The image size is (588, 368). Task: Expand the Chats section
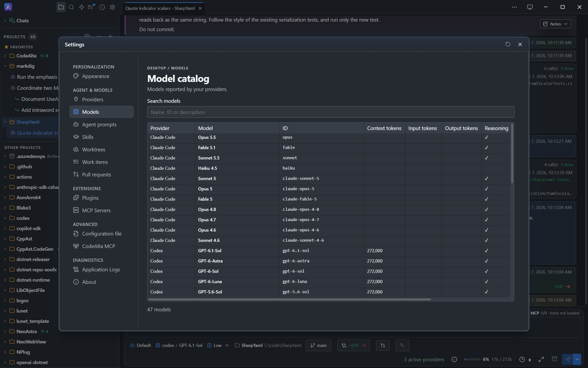(x=5, y=21)
